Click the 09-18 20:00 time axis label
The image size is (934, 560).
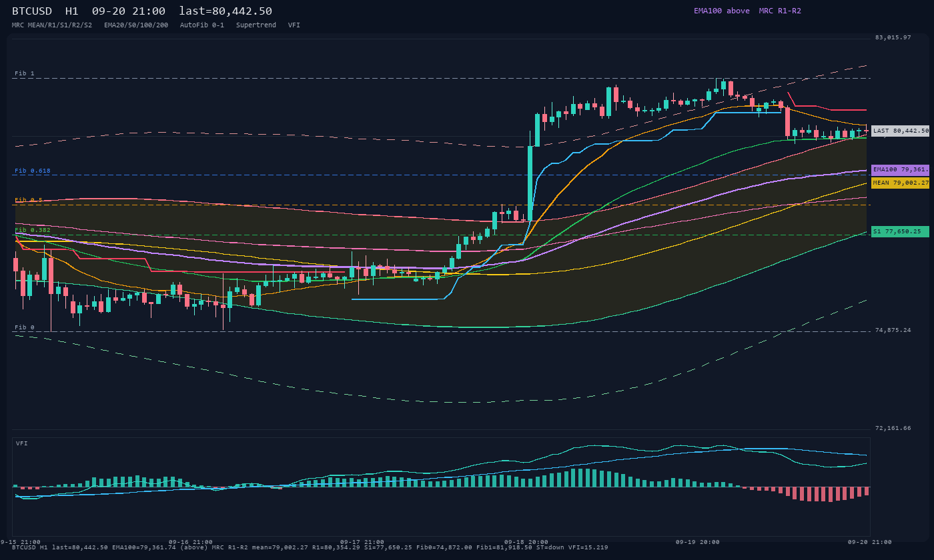526,542
